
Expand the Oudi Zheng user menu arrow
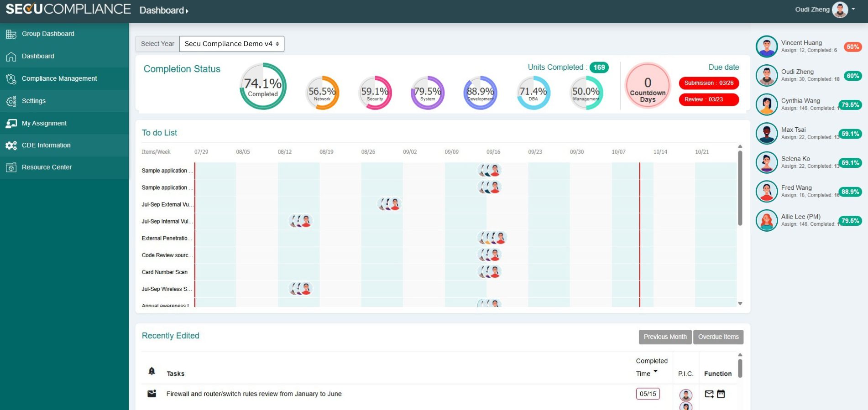coord(853,9)
